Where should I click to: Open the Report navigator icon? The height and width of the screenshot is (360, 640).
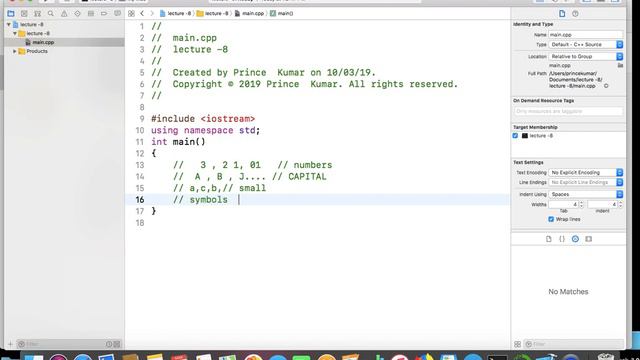pos(118,13)
